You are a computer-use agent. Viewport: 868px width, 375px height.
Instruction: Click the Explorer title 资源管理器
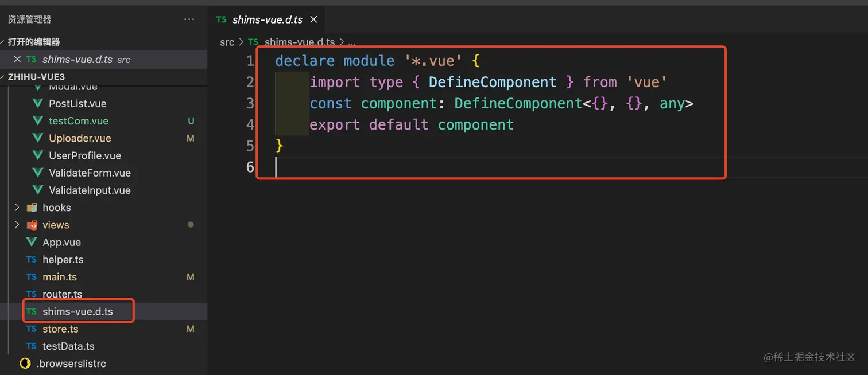(x=29, y=19)
